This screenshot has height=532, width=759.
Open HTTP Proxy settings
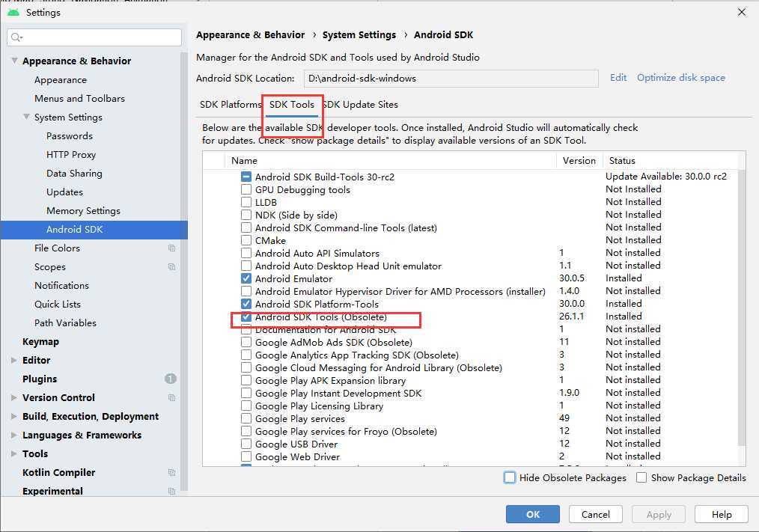[x=71, y=154]
